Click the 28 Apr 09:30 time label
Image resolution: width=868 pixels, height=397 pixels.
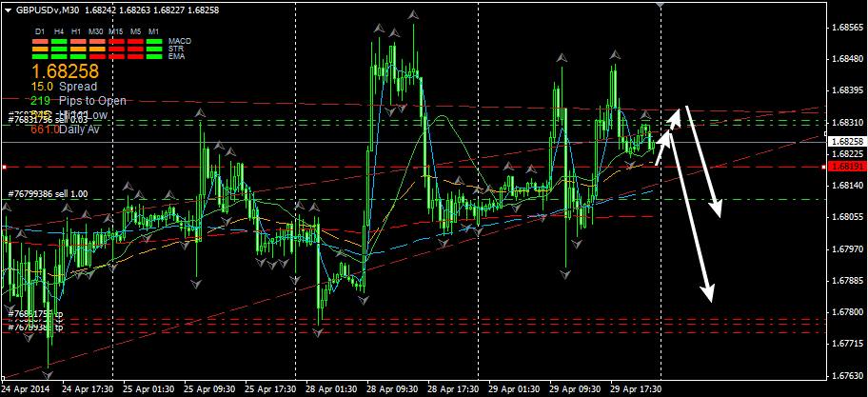tap(392, 388)
